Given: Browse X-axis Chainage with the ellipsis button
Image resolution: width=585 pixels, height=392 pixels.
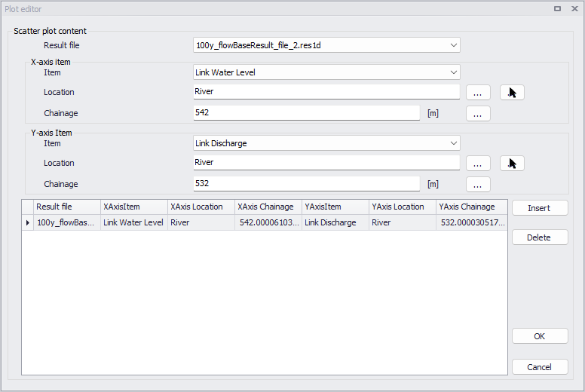Looking at the screenshot, I should coord(478,113).
